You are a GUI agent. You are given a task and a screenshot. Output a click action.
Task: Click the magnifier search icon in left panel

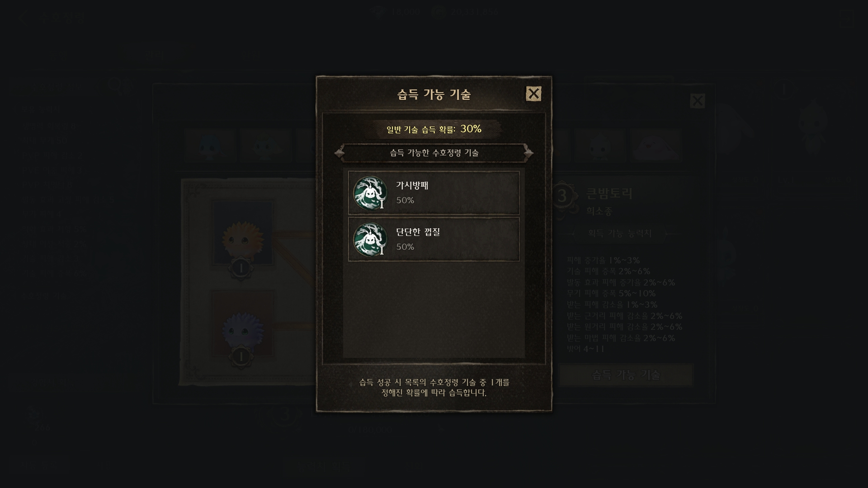coord(115,85)
